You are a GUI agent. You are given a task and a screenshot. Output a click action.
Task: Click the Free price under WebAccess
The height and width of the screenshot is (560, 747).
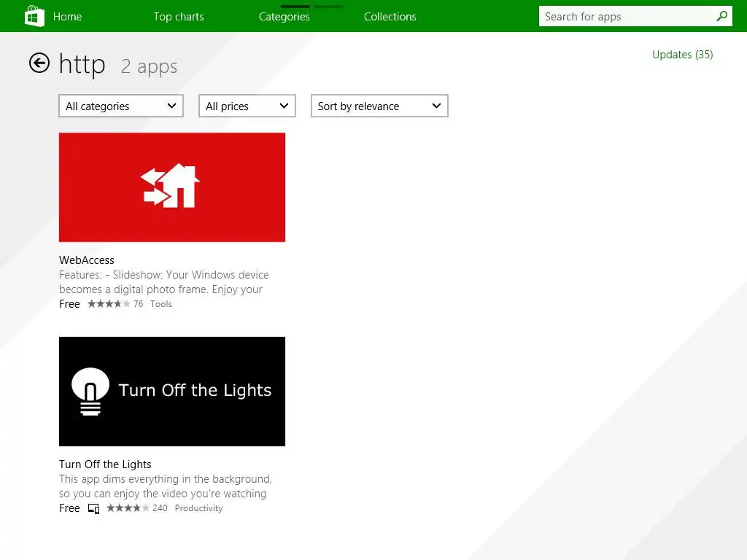[69, 304]
